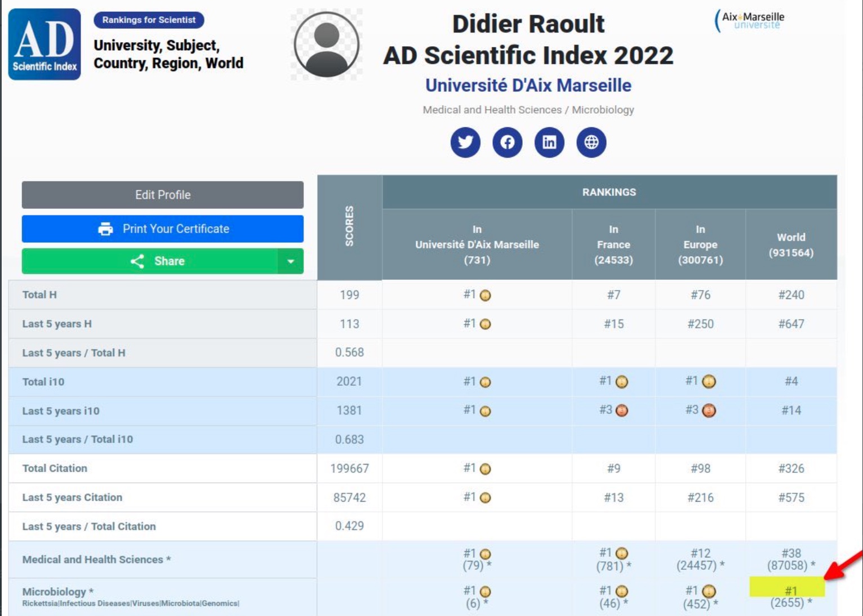Click the #240 World rank for Total H

tap(791, 295)
